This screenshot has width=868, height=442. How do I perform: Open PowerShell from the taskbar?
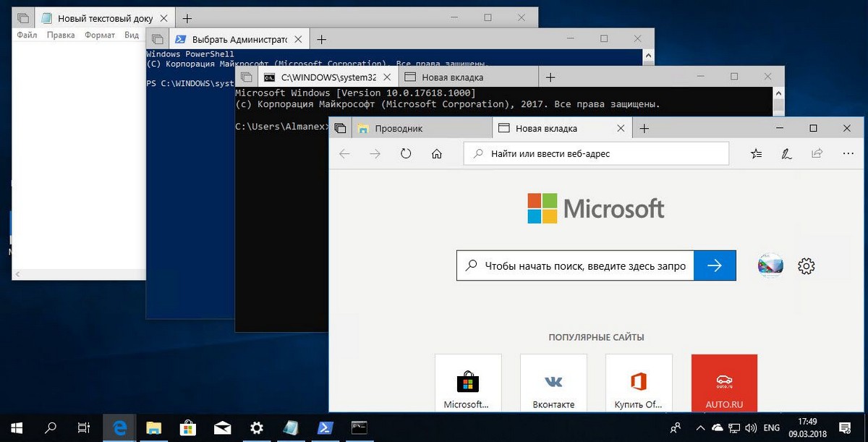[325, 428]
